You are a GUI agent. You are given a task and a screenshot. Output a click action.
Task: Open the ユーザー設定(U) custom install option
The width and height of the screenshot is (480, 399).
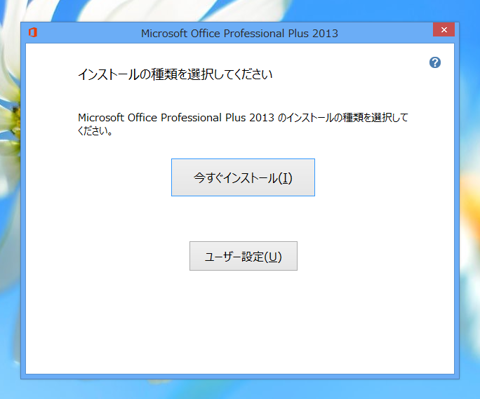click(x=243, y=256)
